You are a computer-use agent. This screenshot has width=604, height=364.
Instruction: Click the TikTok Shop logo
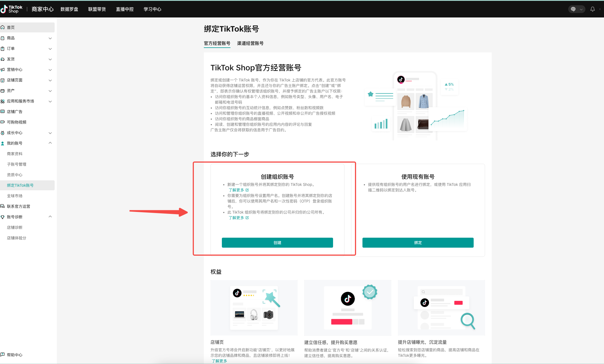12,9
